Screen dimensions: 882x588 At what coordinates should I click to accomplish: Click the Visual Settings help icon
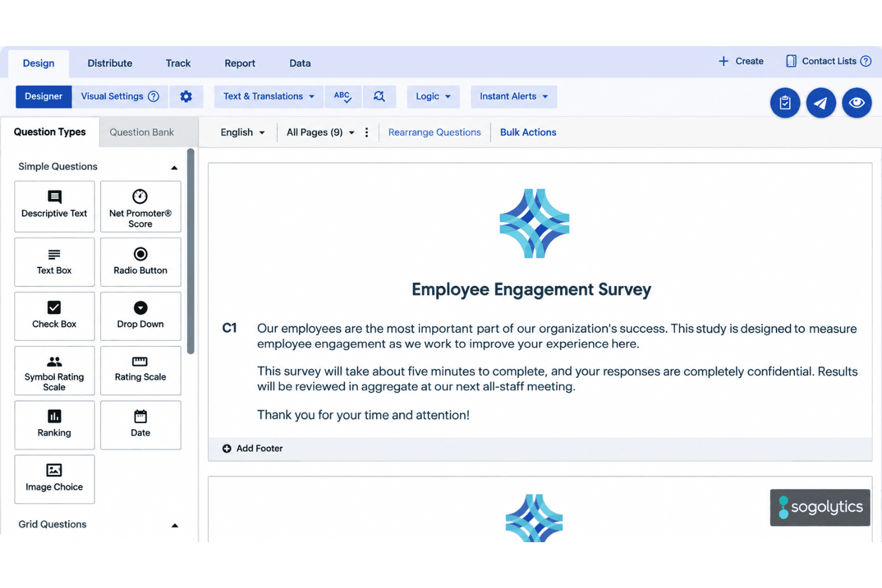tap(154, 97)
